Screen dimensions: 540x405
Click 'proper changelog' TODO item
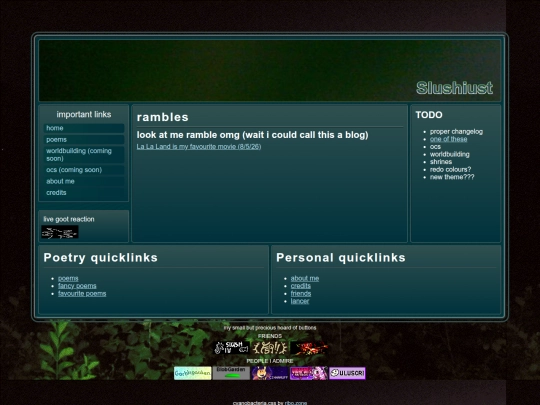[456, 132]
